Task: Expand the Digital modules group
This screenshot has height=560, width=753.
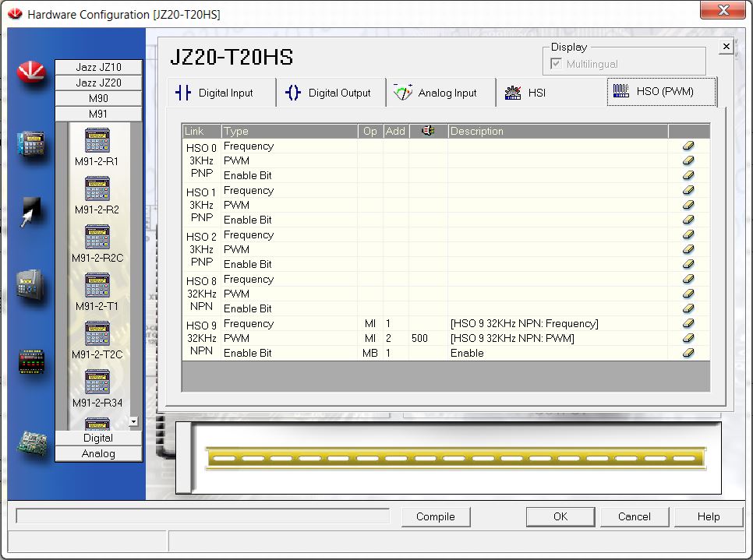Action: click(x=98, y=438)
